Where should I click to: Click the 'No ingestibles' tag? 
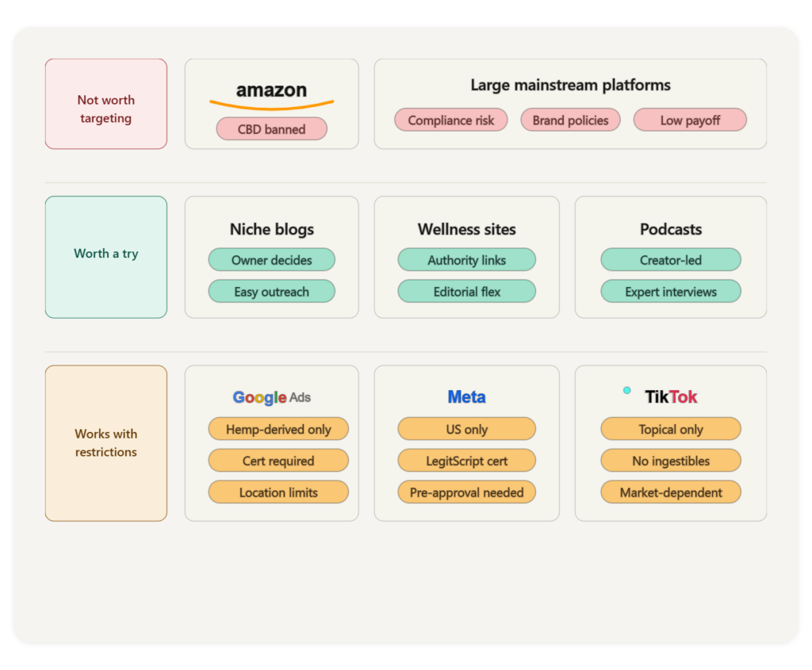click(x=670, y=461)
